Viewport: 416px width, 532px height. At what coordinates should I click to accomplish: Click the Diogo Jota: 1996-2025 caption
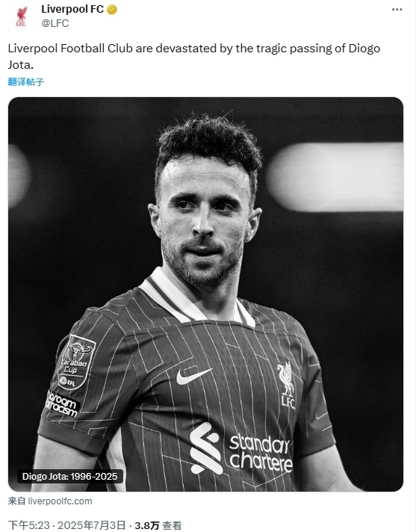(70, 477)
